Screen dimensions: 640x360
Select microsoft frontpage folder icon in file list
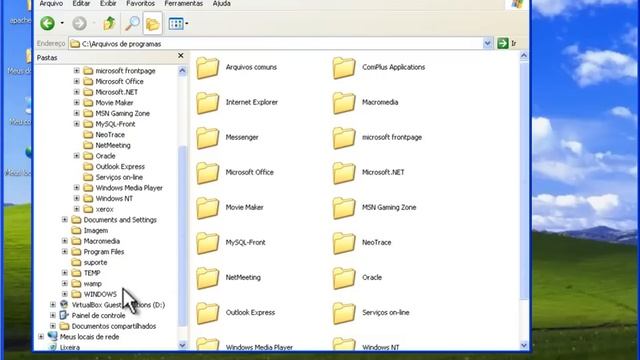point(344,138)
